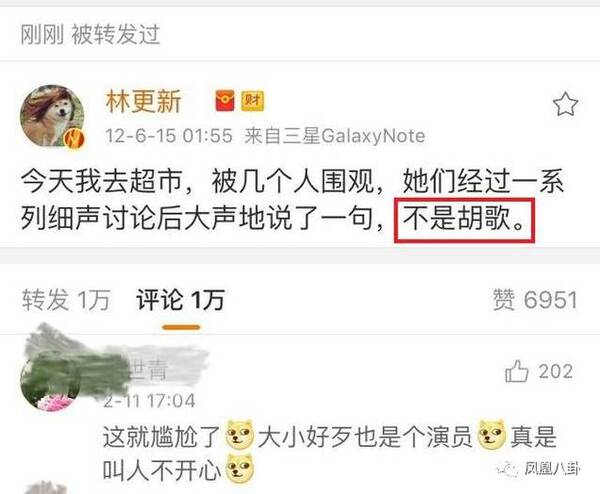The height and width of the screenshot is (494, 600).
Task: Open the commenter's flower avatar
Action: tap(50, 383)
